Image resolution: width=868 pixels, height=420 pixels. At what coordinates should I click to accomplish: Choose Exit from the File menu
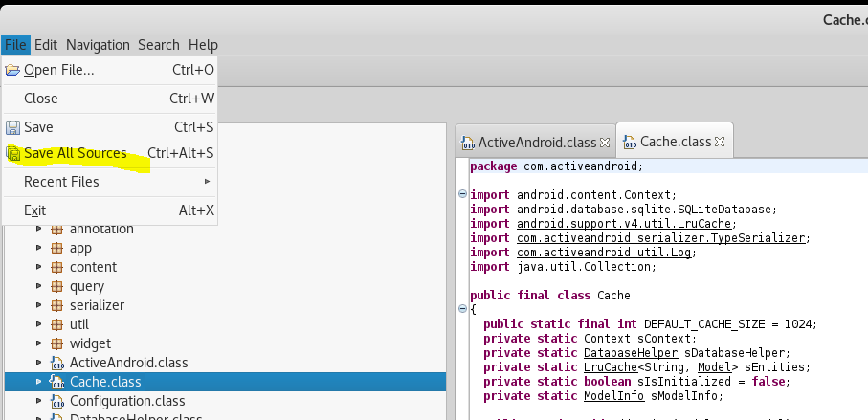34,210
